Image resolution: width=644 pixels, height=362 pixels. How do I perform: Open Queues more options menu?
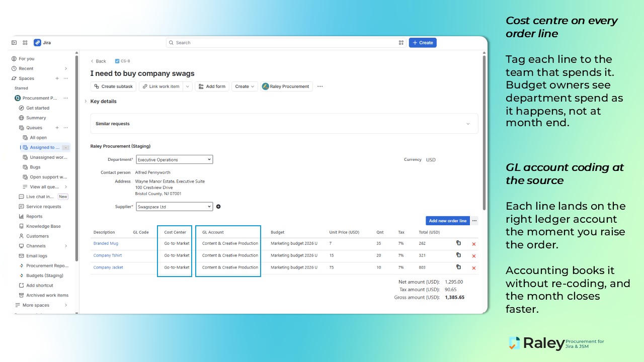point(65,128)
